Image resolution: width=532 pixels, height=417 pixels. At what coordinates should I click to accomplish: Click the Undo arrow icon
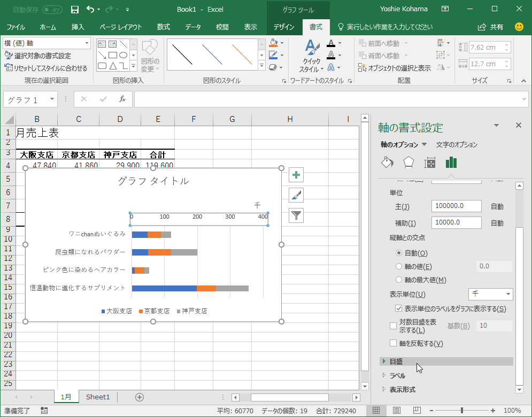[x=90, y=10]
